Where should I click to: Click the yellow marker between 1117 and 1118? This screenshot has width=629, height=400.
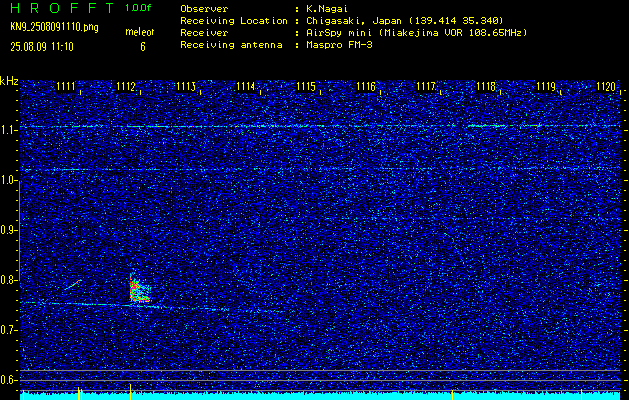click(x=452, y=394)
